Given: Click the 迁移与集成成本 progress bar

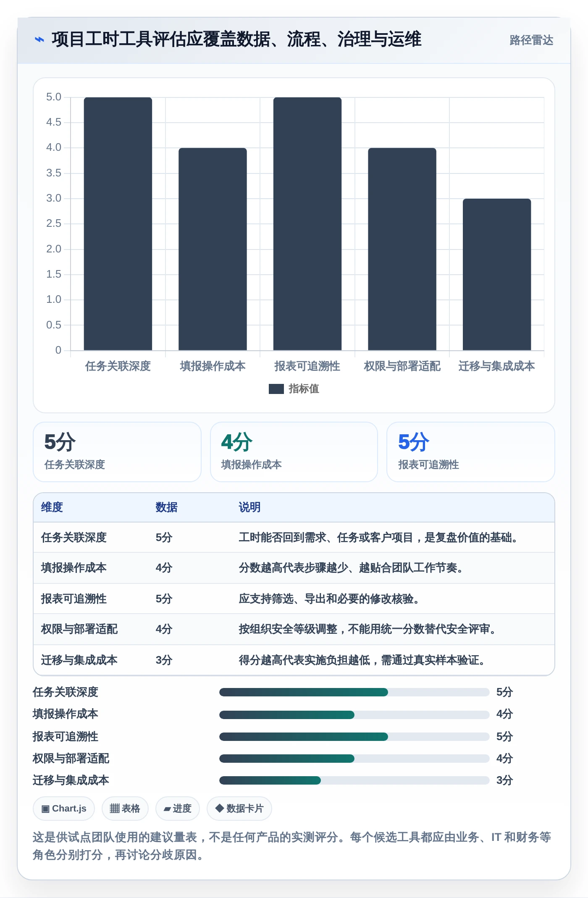Looking at the screenshot, I should point(354,780).
